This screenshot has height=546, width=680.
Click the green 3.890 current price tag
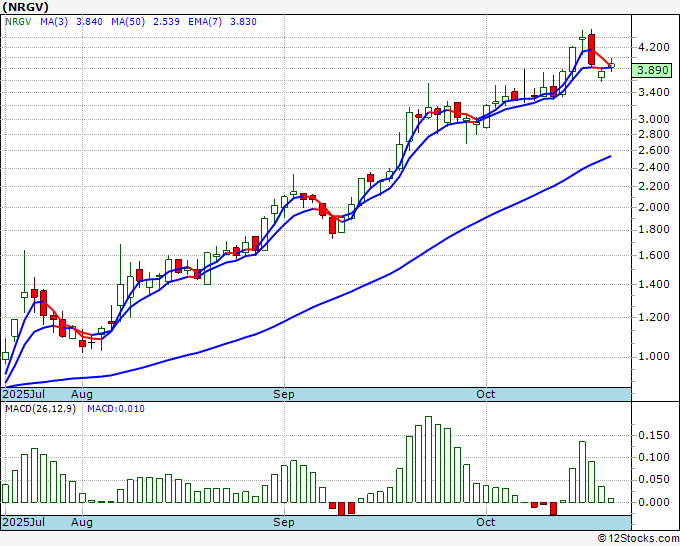(652, 70)
